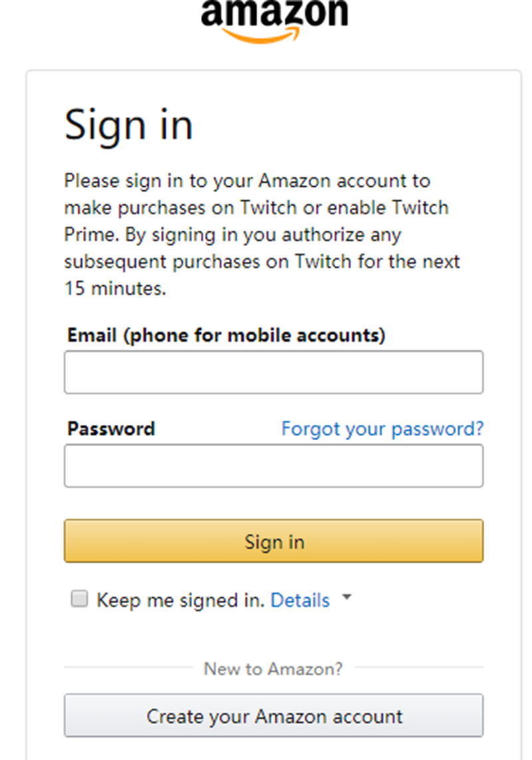Screen dimensions: 532x760
Task: Click the yellow Sign in button
Action: tap(273, 541)
